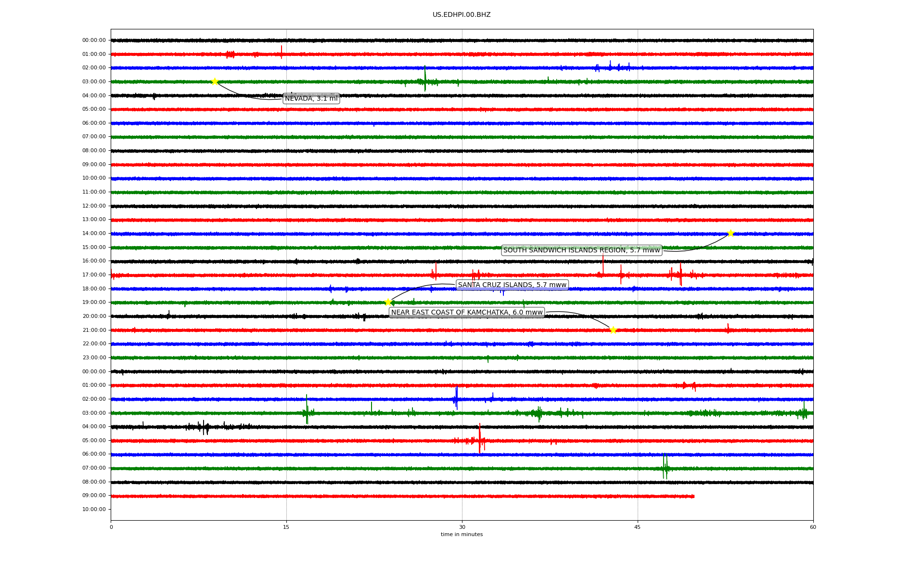
Task: Click the 15 tick on x-axis
Action: pyautogui.click(x=286, y=527)
